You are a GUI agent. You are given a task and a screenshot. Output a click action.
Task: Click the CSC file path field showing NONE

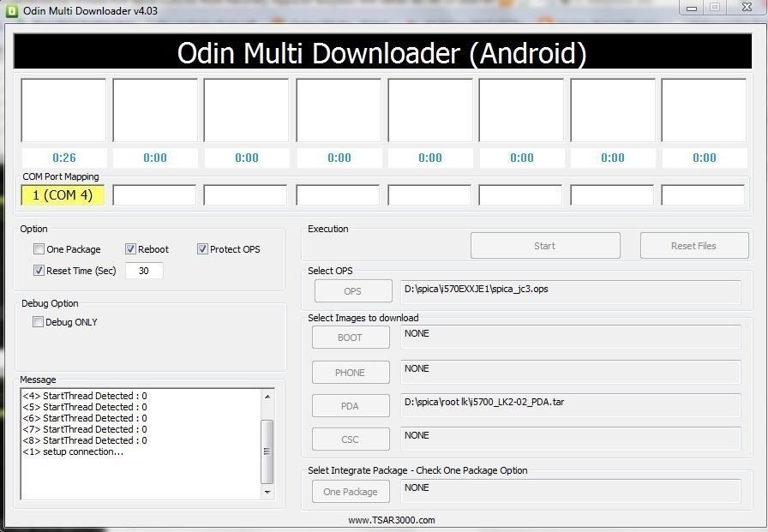(571, 439)
